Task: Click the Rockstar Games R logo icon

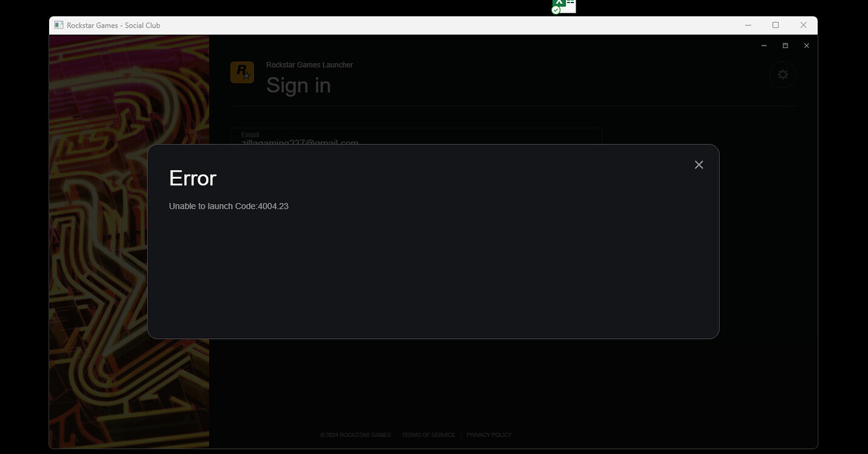Action: click(x=242, y=72)
